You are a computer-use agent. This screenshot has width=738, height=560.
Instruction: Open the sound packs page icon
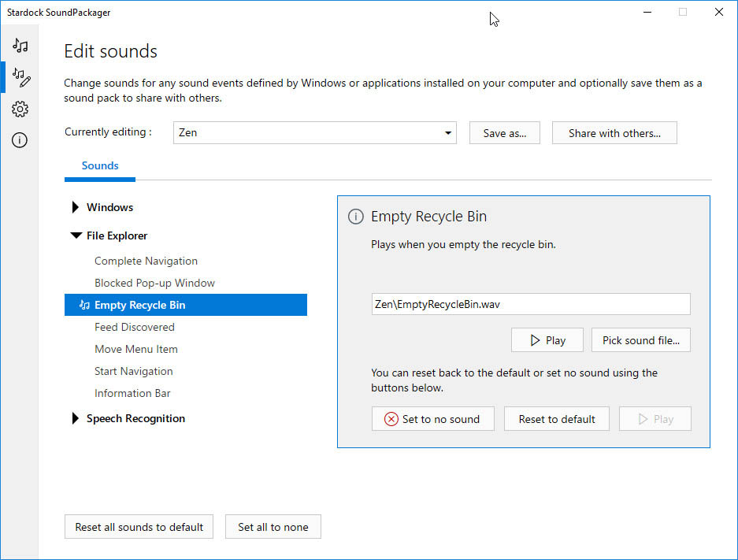20,45
